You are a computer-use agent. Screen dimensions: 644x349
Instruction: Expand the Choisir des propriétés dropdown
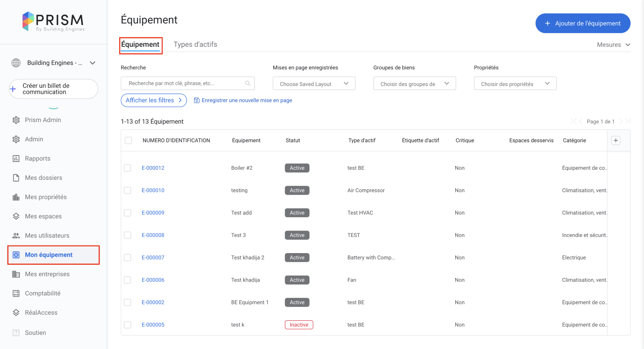pos(515,83)
